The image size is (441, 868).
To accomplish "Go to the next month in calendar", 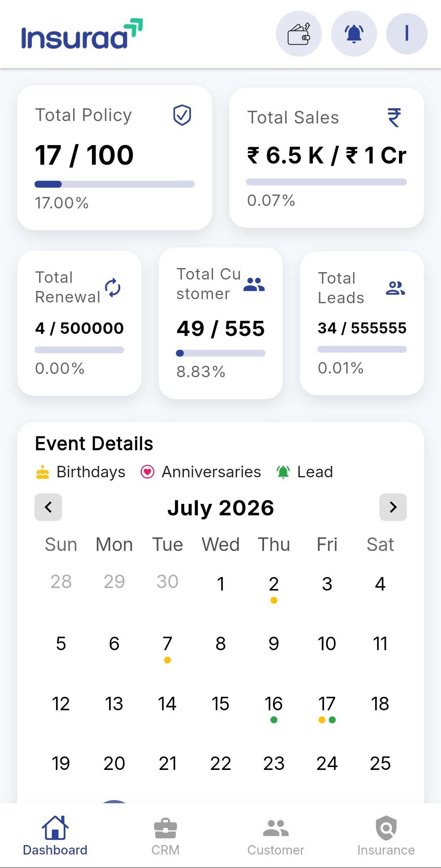I will coord(393,507).
